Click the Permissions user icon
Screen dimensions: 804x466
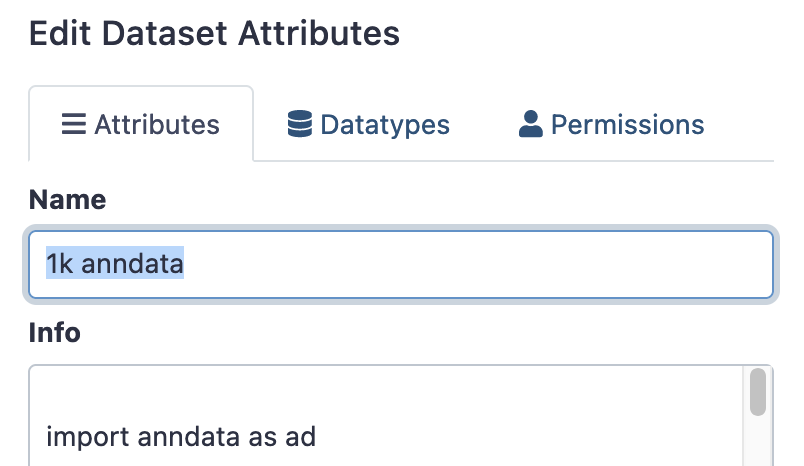point(530,125)
